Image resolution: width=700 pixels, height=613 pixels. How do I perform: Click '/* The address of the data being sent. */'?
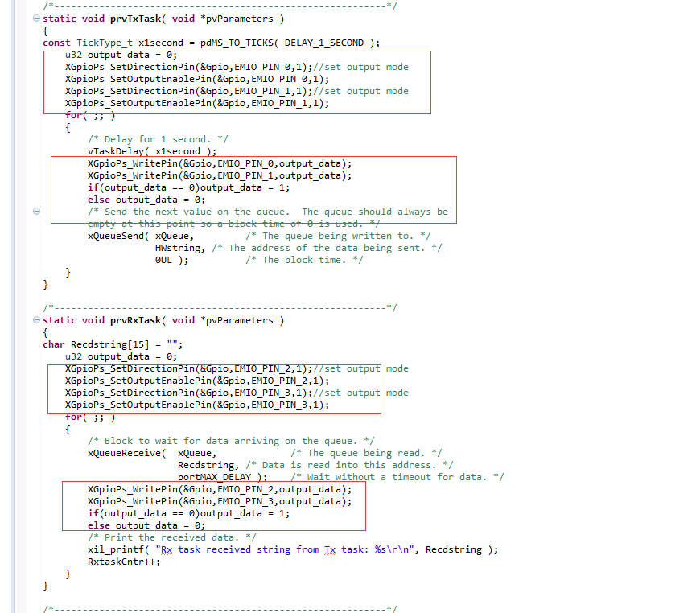click(x=327, y=248)
